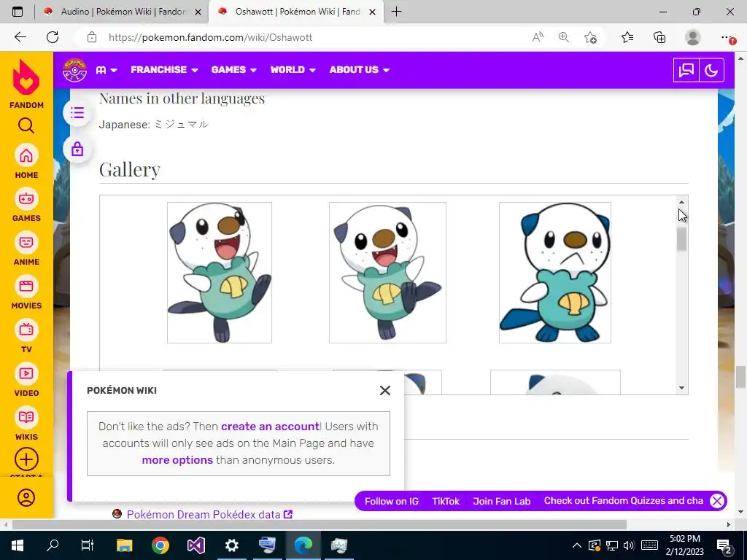
Task: Open user profile icon in Fandom sidebar
Action: (26, 497)
